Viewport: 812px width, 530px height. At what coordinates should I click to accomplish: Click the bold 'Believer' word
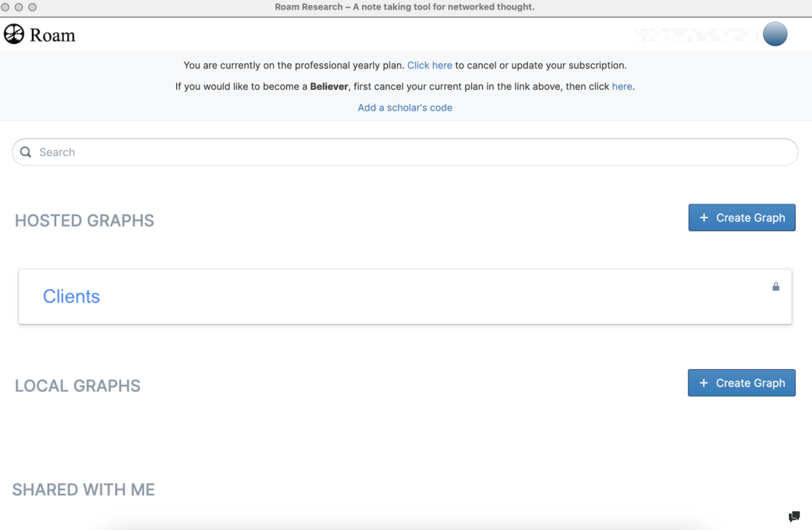[329, 86]
